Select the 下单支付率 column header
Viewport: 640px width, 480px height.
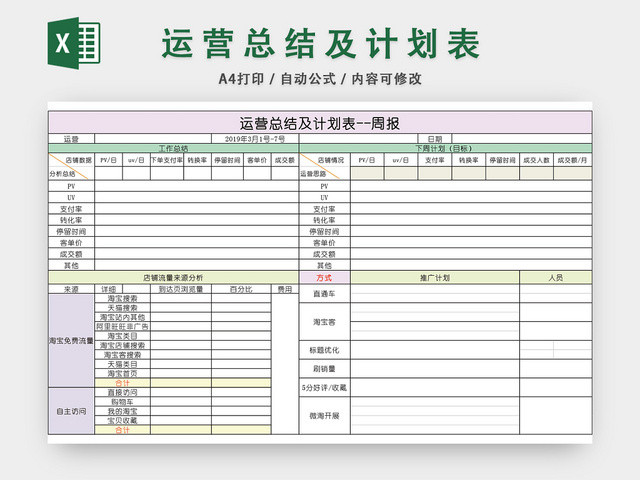click(167, 160)
